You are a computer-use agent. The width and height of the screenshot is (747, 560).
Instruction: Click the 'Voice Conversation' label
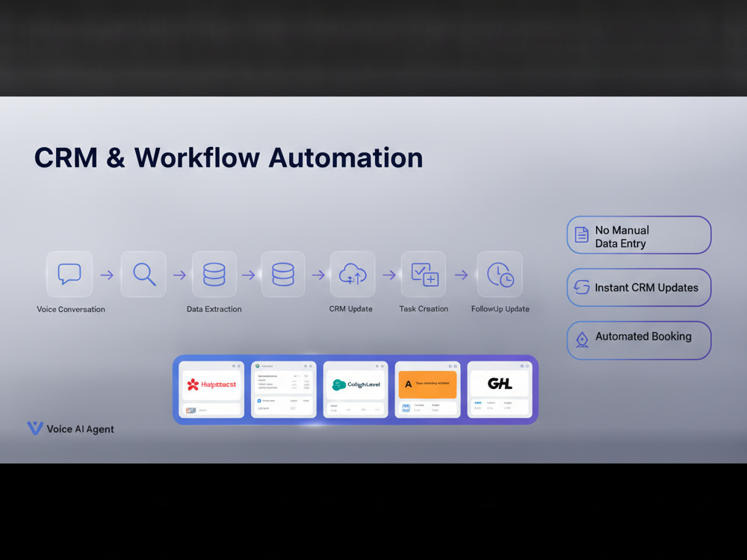pyautogui.click(x=71, y=309)
